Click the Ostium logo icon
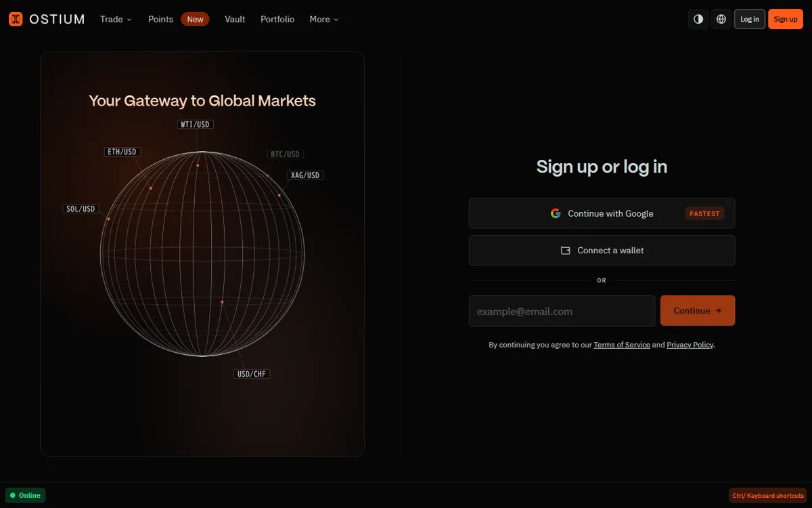812x508 pixels. [16, 19]
